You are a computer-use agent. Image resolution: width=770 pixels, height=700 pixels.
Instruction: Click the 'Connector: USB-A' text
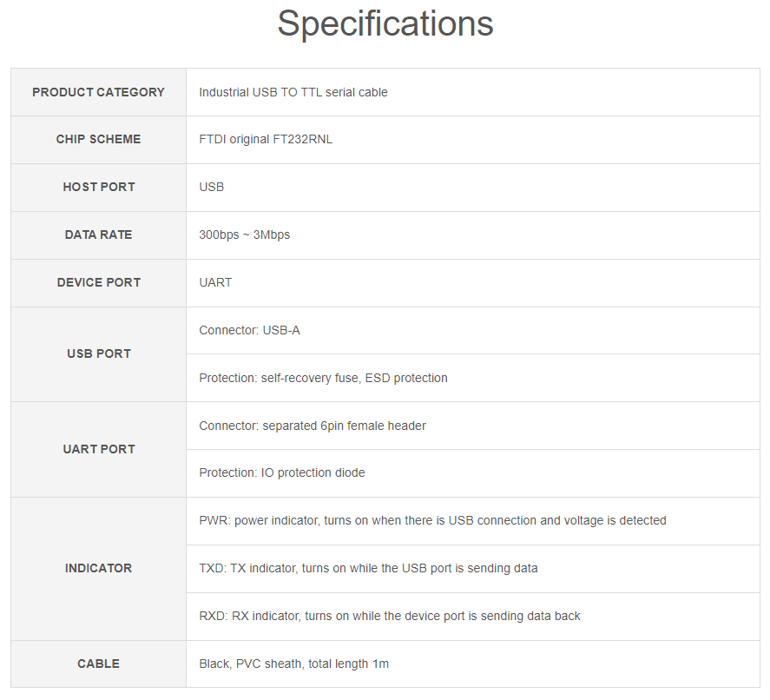click(249, 330)
